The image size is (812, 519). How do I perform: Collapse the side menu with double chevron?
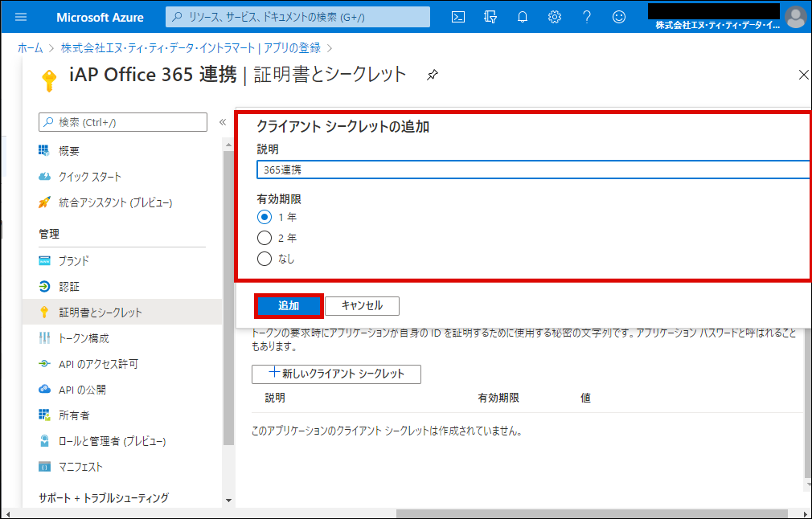(x=223, y=122)
